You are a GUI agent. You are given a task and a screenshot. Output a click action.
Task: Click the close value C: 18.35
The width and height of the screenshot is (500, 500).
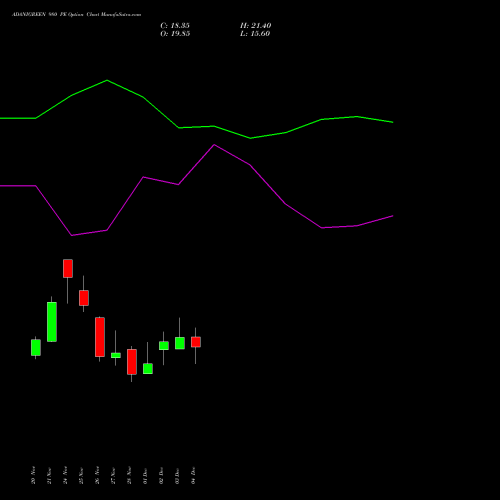click(x=175, y=26)
